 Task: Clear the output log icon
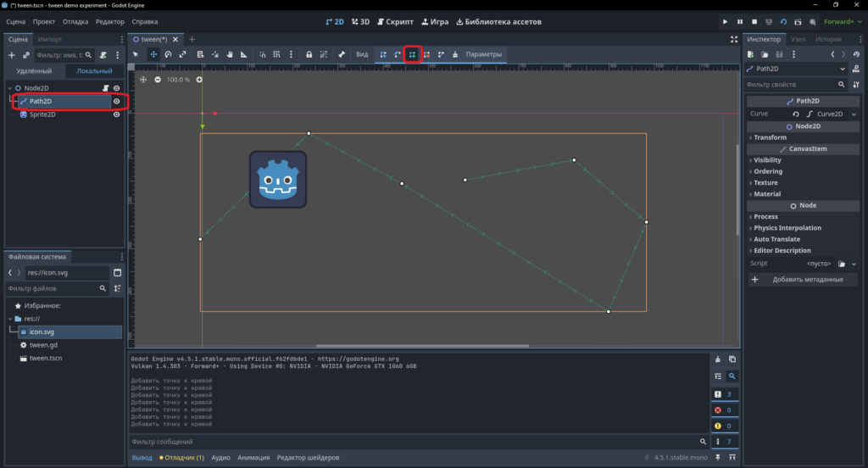[x=718, y=359]
